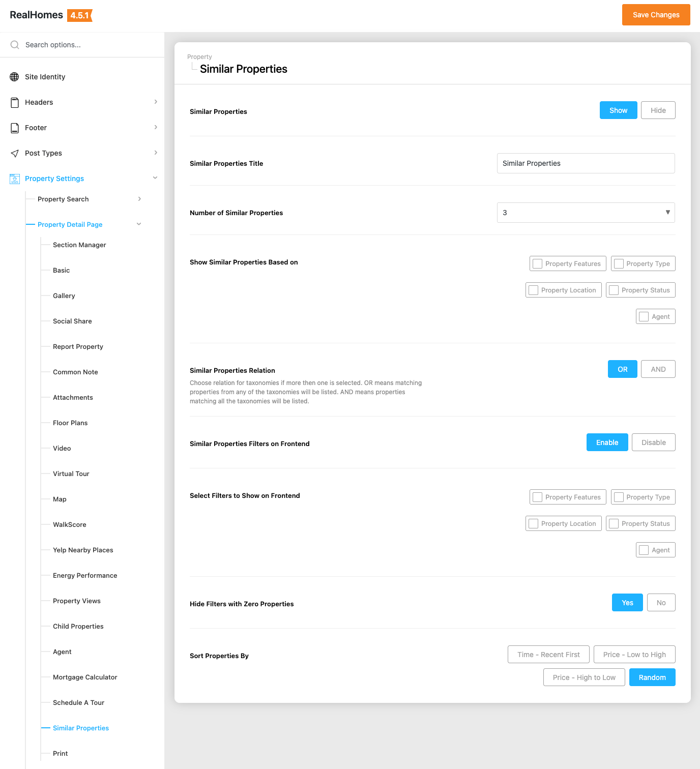700x769 pixels.
Task: Click the Footer page icon
Action: [15, 128]
